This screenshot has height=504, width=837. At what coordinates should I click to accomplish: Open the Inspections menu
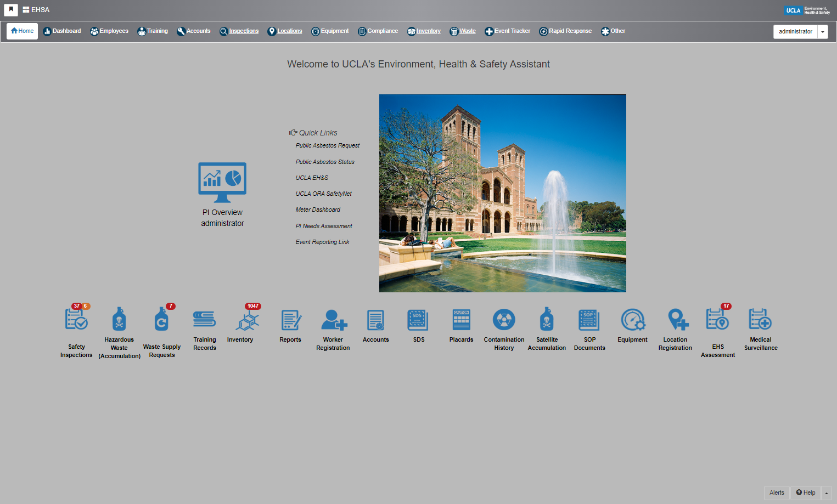click(239, 31)
